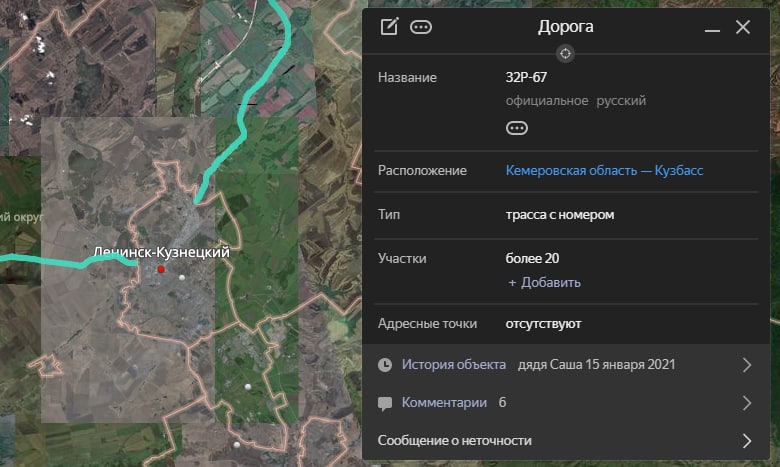
Task: Click the Расположение field label
Action: tap(422, 171)
